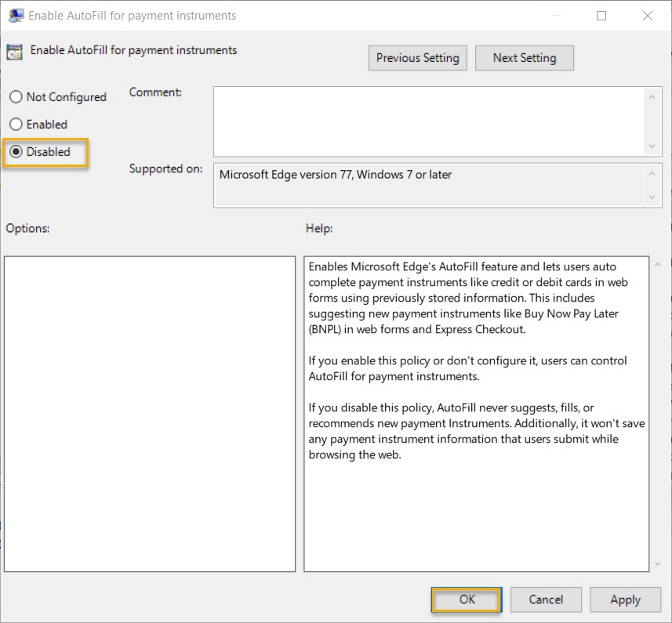Cancel the policy settings dialog
The height and width of the screenshot is (623, 672).
(546, 599)
